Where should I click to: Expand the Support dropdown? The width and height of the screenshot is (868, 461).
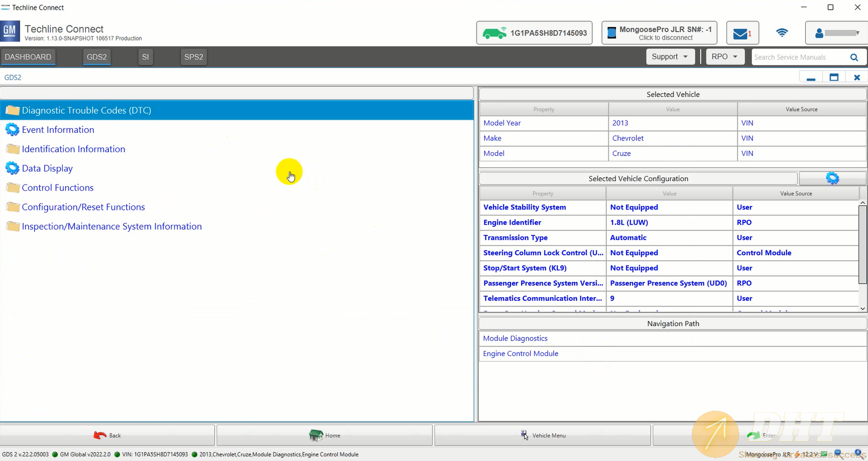click(669, 57)
